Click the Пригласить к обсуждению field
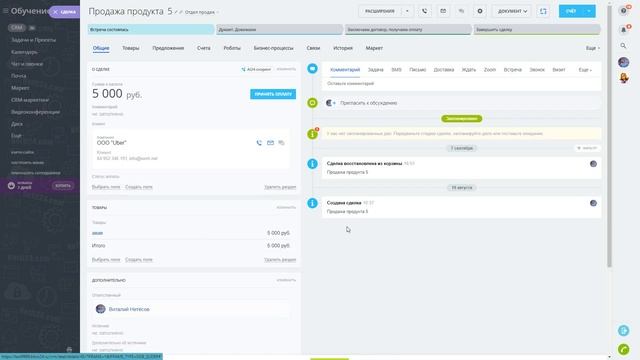 [x=461, y=103]
